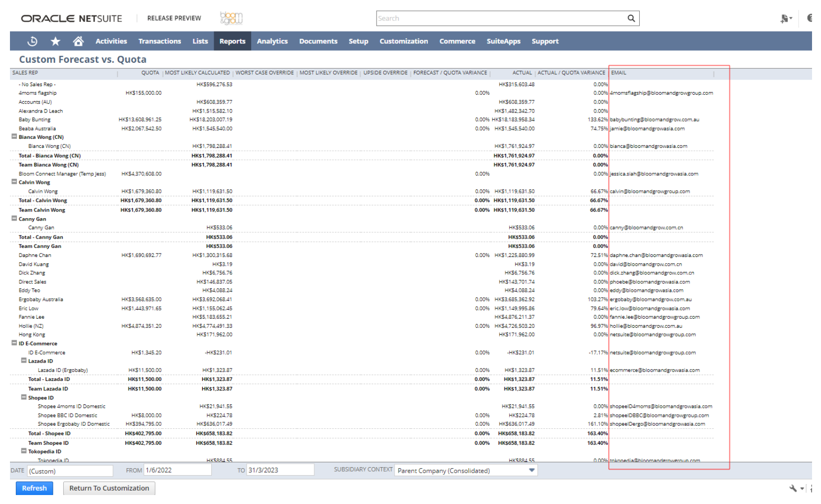
Task: Open the Customization menu
Action: click(x=404, y=41)
